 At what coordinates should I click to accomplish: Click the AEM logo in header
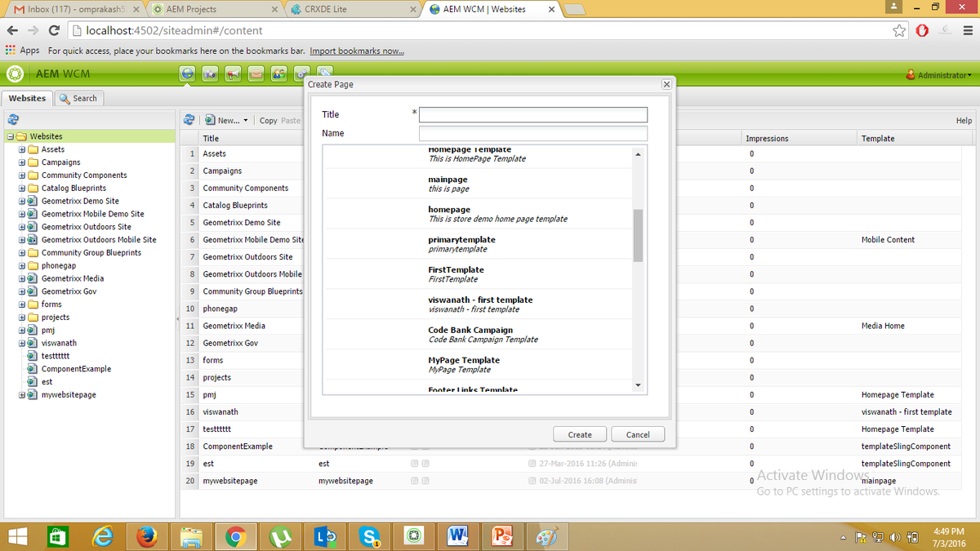[x=15, y=74]
